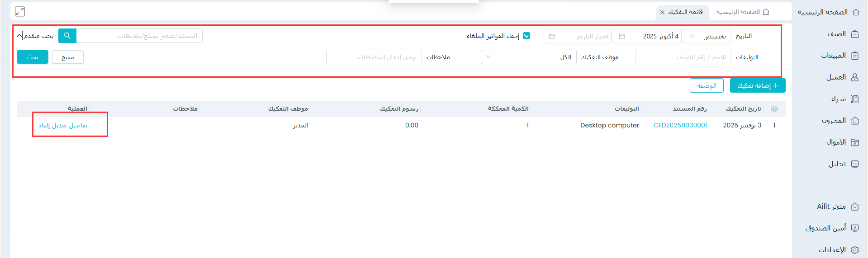
Task: Close the قائمة التفكيك tab
Action: click(662, 12)
